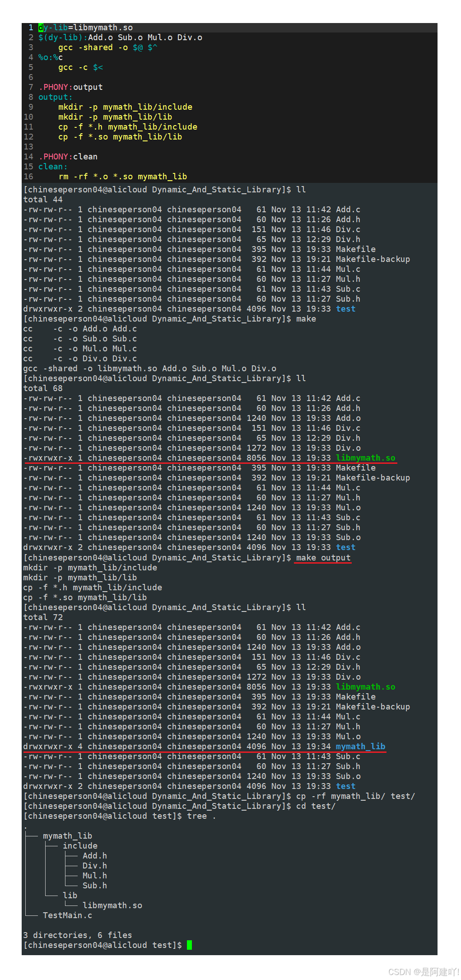Click the 'total 68' line
461x980 pixels.
[x=43, y=388]
